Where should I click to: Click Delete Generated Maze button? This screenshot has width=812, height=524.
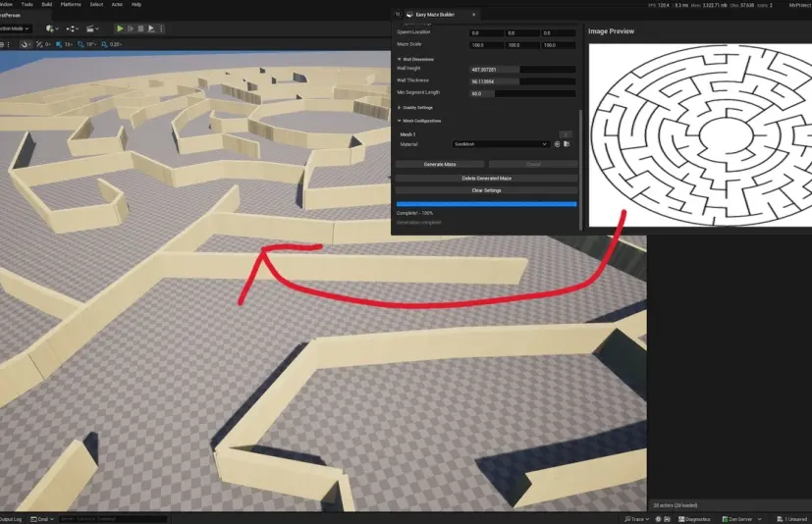(486, 179)
